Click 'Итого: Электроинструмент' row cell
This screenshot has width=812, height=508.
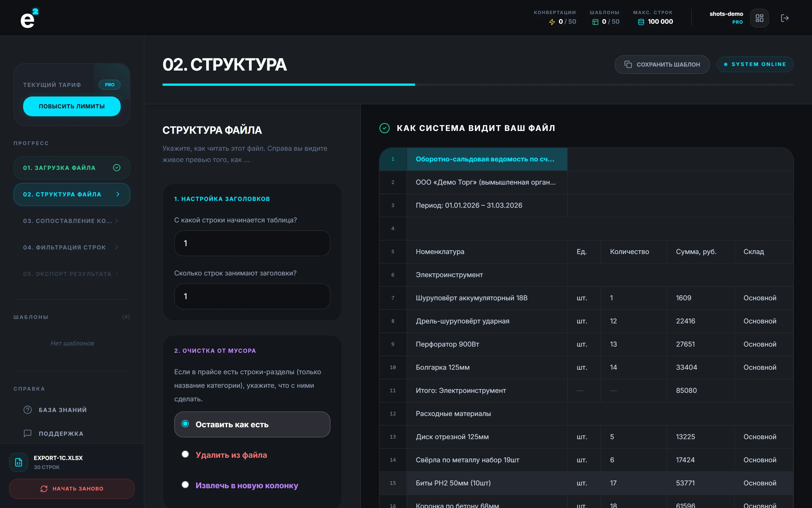[487, 390]
